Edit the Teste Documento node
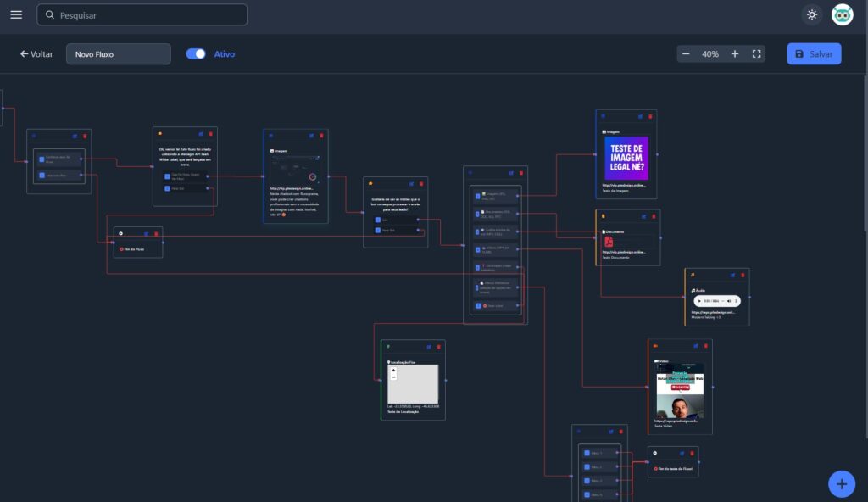Viewport: 868px width, 502px height. click(x=643, y=215)
